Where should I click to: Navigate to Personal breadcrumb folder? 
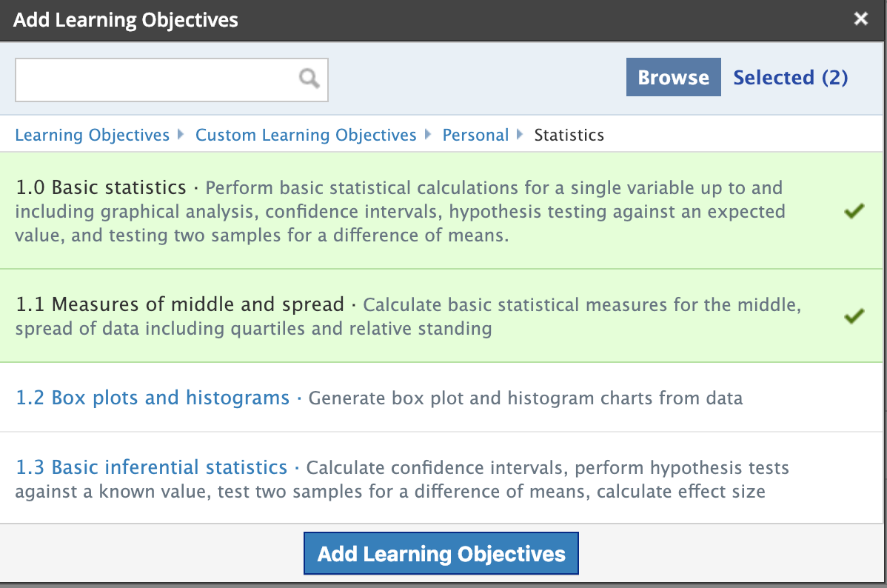click(x=475, y=135)
